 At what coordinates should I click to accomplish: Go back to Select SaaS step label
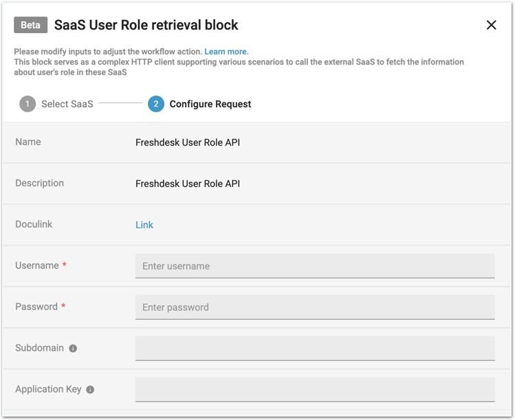coord(67,104)
